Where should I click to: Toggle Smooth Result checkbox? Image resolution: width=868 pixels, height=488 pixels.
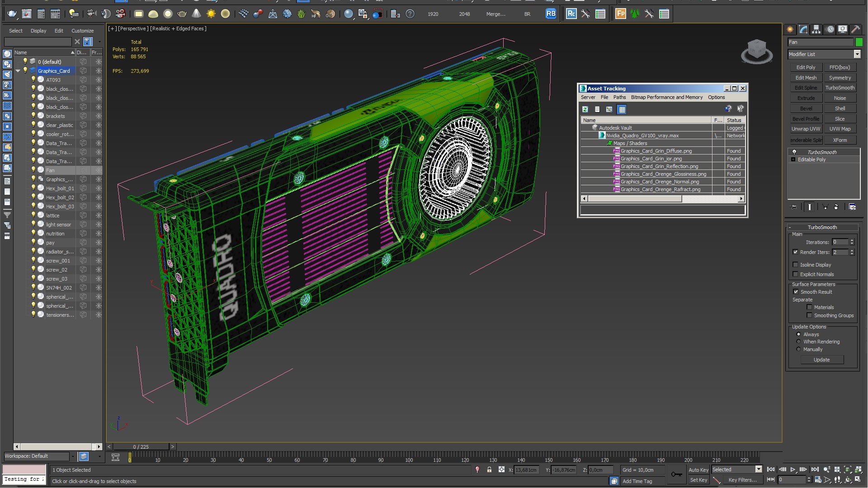click(x=796, y=291)
